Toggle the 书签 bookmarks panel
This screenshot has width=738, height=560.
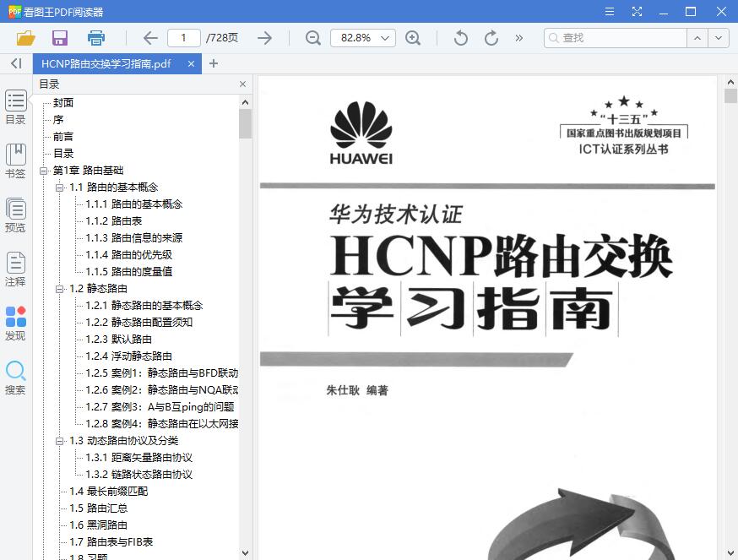(15, 159)
